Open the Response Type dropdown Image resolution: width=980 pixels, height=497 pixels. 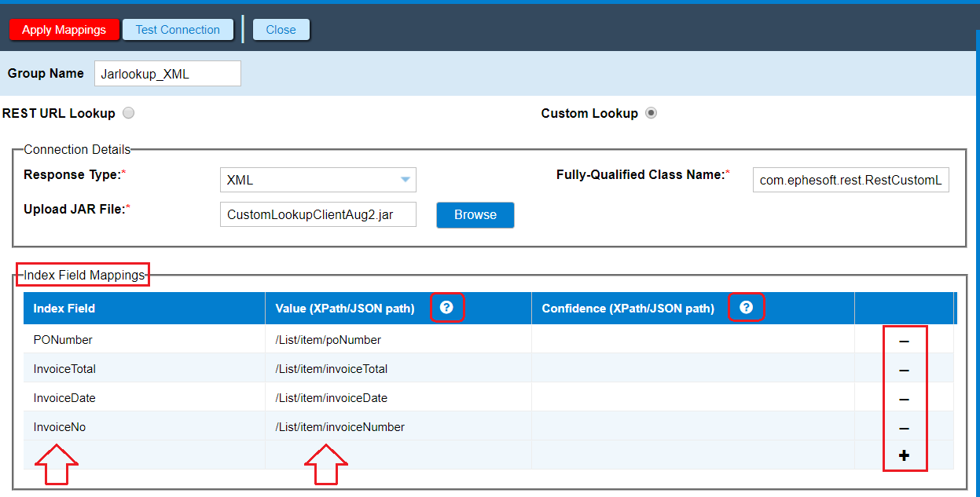coord(317,180)
